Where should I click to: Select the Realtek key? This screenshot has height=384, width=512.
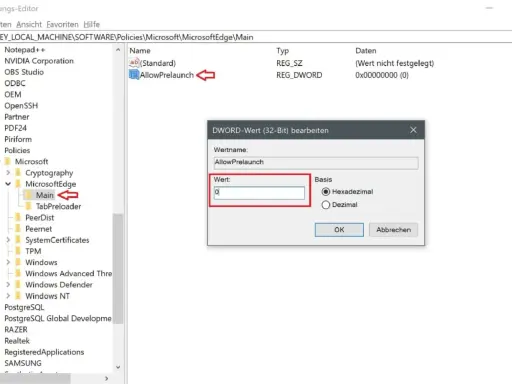click(x=17, y=341)
